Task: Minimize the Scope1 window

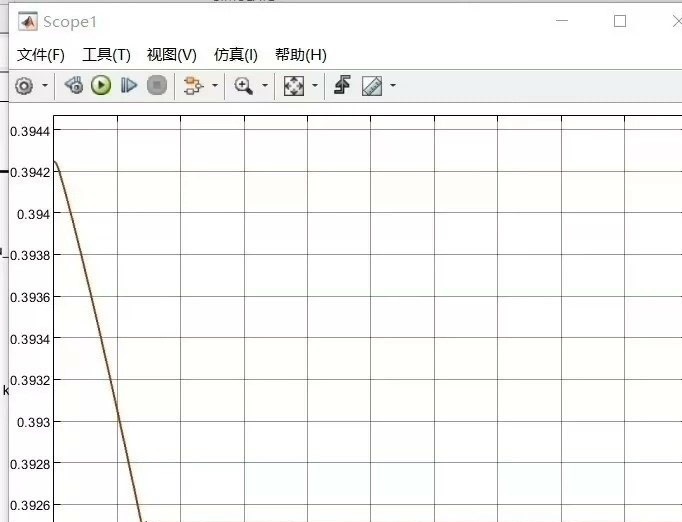Action: point(562,21)
